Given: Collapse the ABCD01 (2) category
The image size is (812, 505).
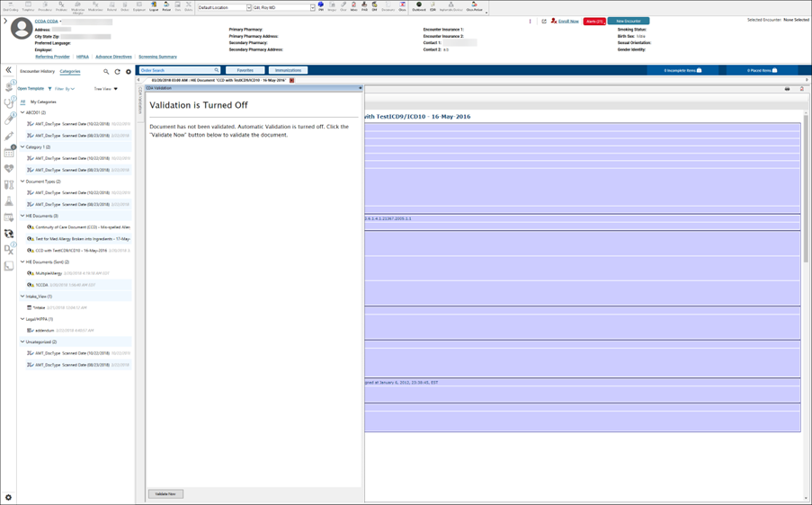Looking at the screenshot, I should (x=22, y=112).
